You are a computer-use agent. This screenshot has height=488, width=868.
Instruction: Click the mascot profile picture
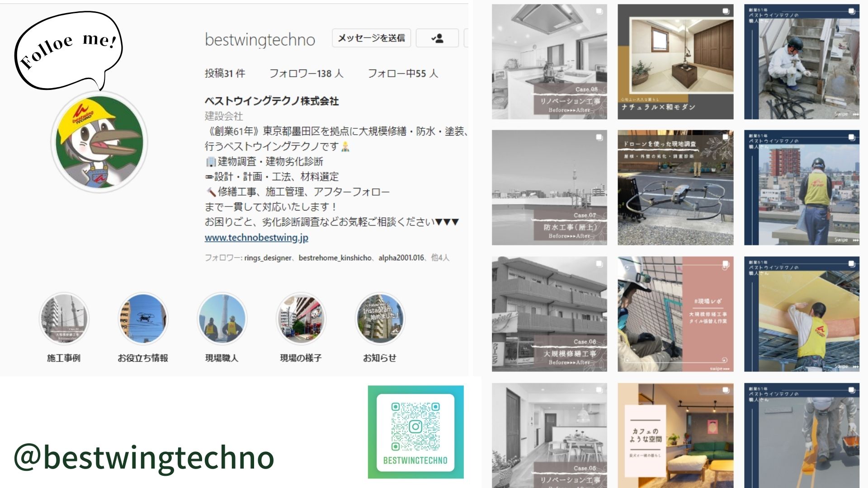(x=99, y=142)
